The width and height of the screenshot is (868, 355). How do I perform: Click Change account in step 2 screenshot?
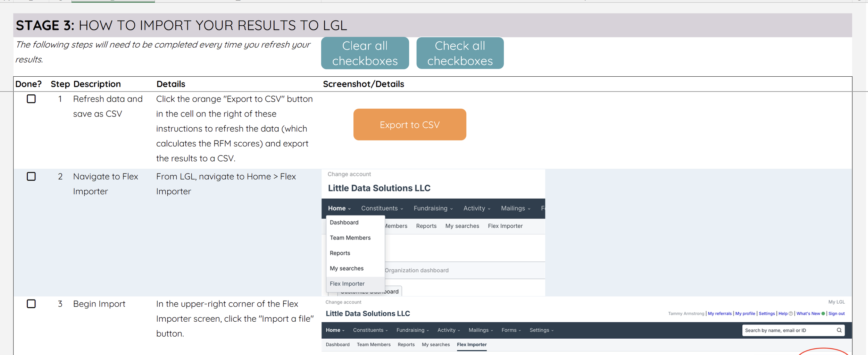click(x=349, y=174)
